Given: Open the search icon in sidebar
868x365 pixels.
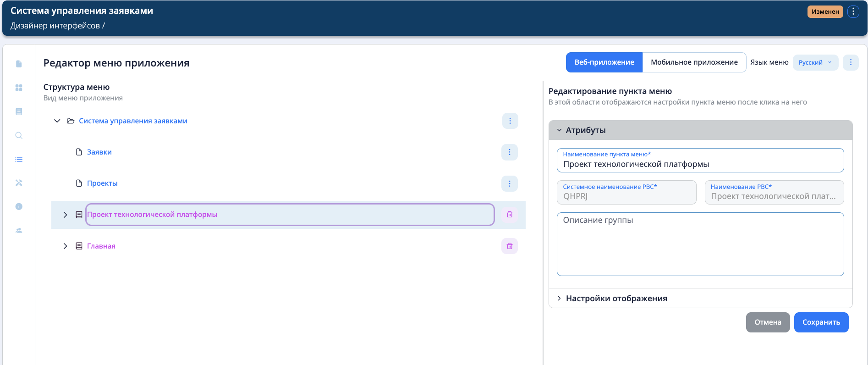Looking at the screenshot, I should [19, 135].
